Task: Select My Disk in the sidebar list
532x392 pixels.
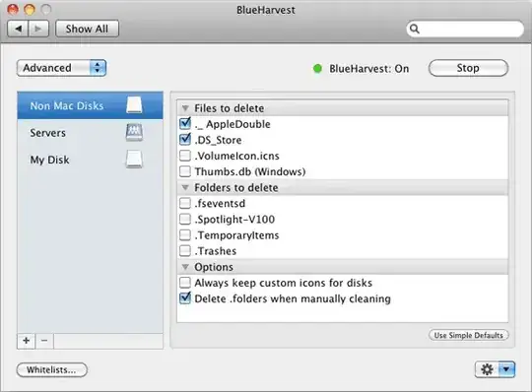Action: (x=90, y=160)
